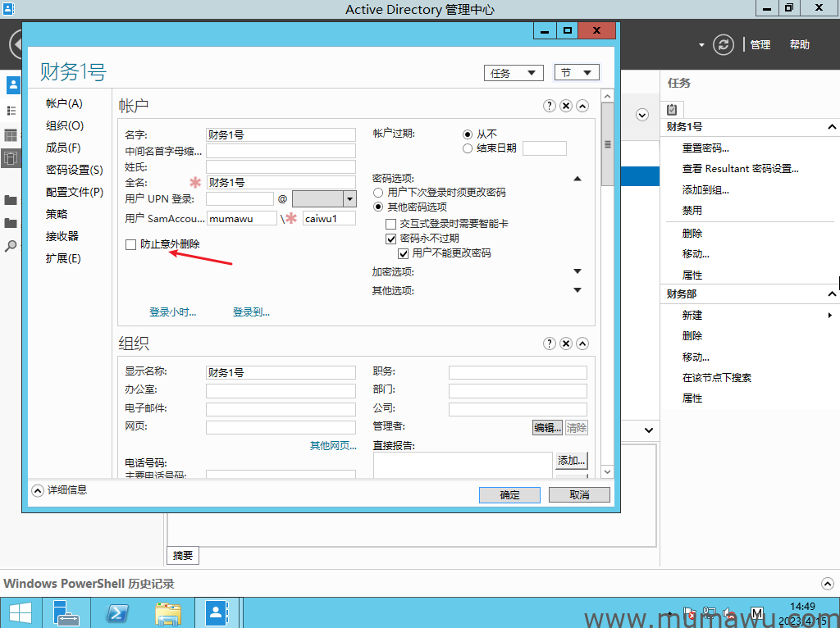840x628 pixels.
Task: Expand the 其他选项 section
Action: point(577,290)
